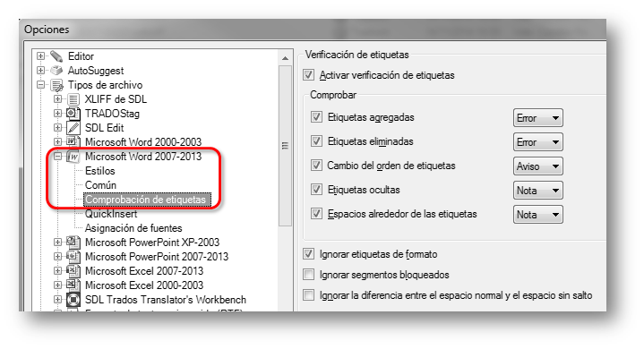Image resolution: width=644 pixels, height=349 pixels.
Task: Select Común under Word 2007-2013
Action: pos(100,185)
